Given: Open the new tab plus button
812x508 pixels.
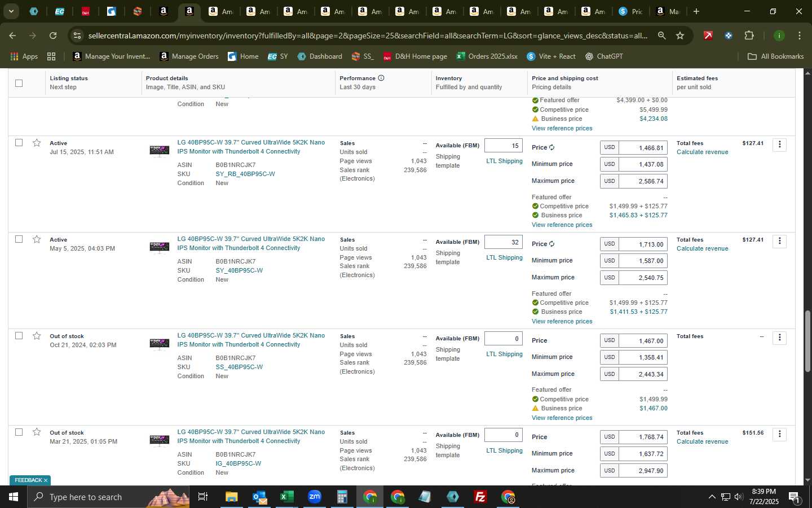Looking at the screenshot, I should [x=696, y=11].
